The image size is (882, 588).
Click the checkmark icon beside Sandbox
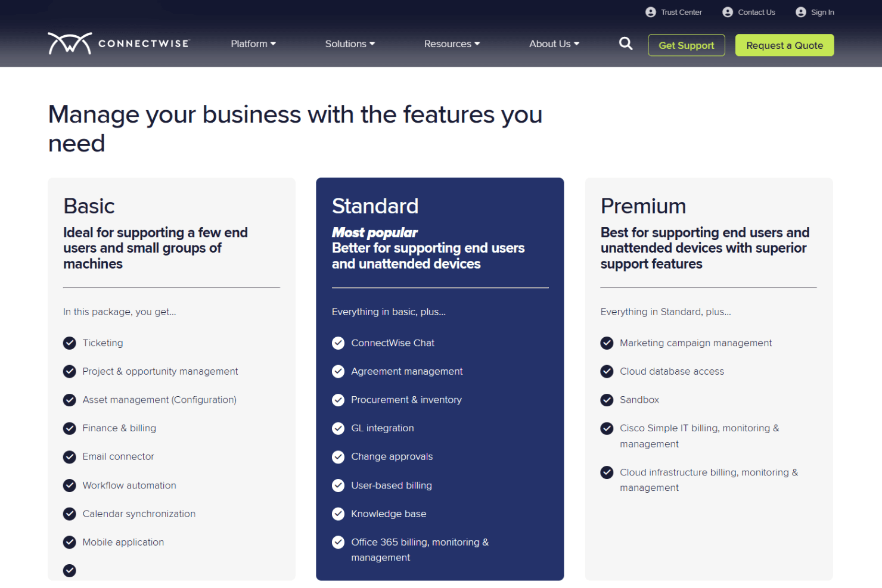(607, 400)
